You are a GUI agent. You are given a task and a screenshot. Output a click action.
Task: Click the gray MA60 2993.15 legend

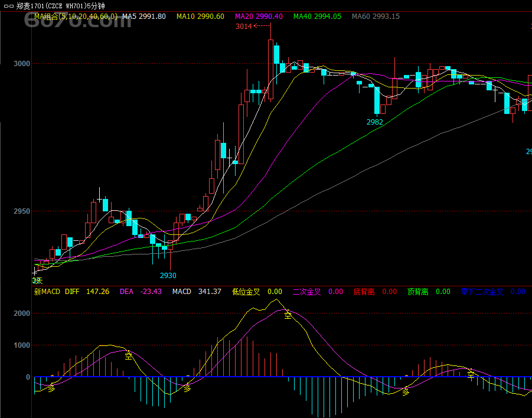[376, 17]
